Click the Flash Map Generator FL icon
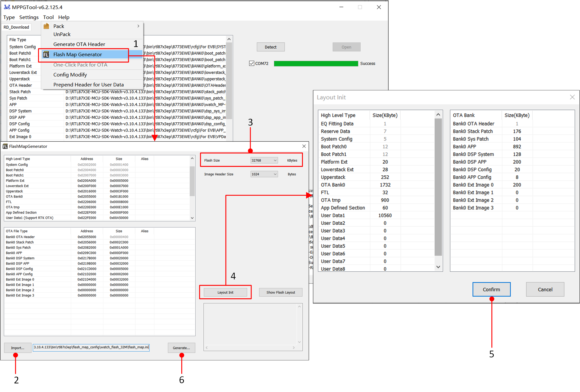580x392 pixels. point(46,54)
